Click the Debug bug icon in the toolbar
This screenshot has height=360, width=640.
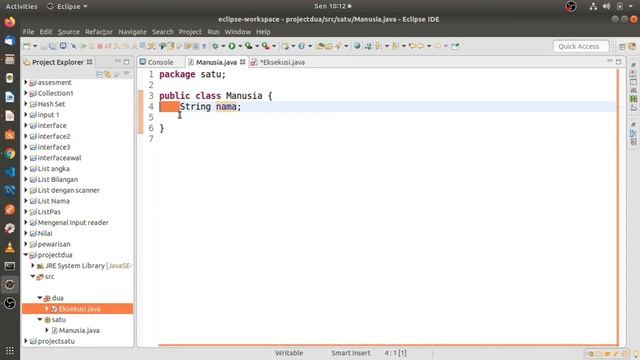coord(215,46)
